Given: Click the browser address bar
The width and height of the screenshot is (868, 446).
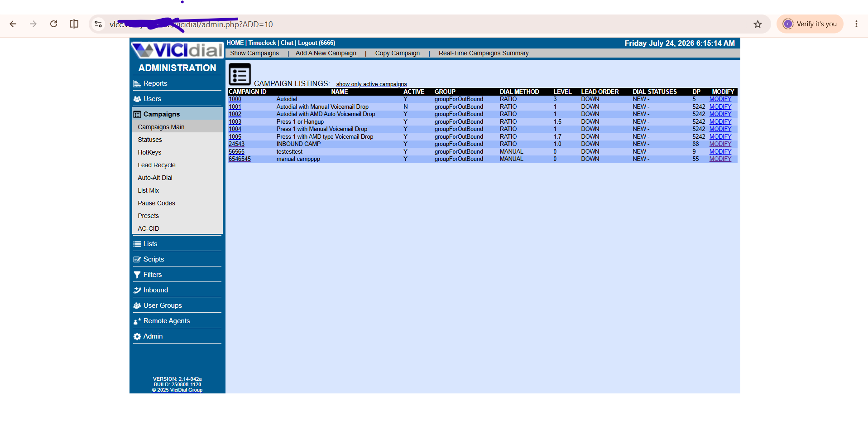Looking at the screenshot, I should (421, 24).
